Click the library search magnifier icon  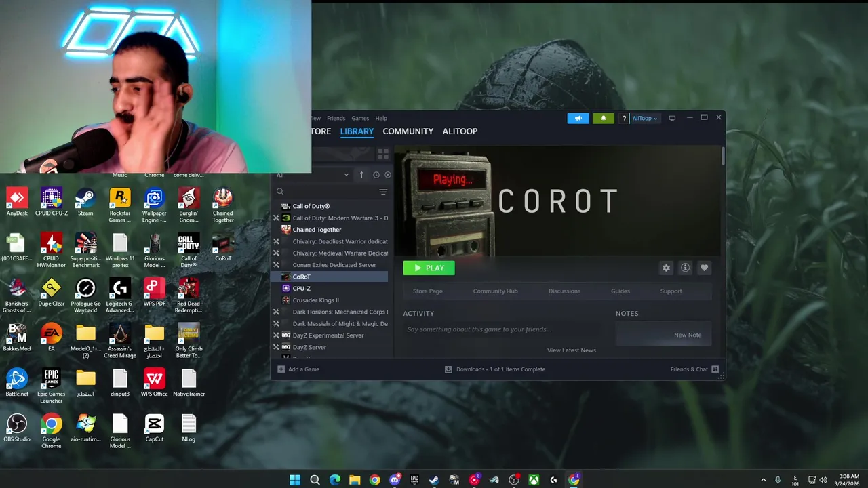click(280, 192)
